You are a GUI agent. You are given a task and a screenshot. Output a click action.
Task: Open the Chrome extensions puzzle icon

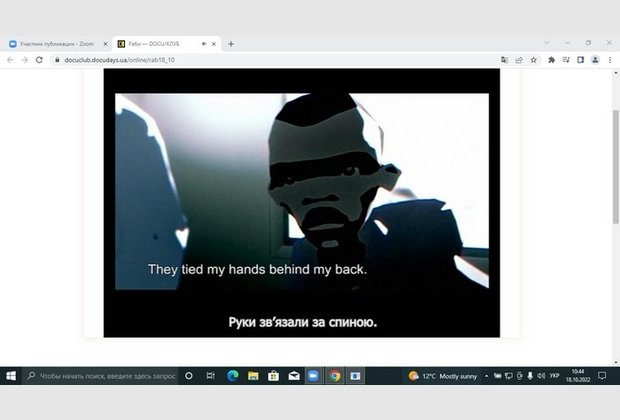point(551,60)
